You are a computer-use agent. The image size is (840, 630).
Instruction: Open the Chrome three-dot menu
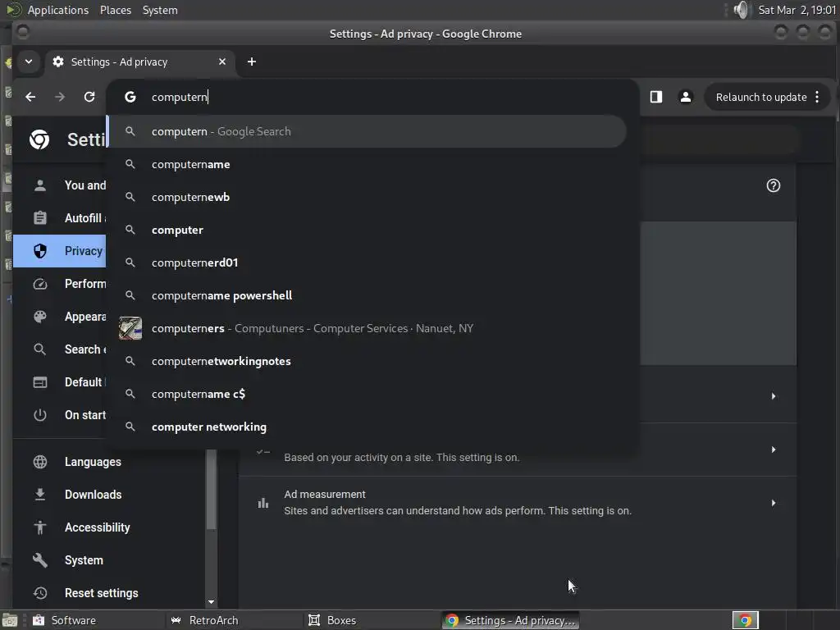818,97
